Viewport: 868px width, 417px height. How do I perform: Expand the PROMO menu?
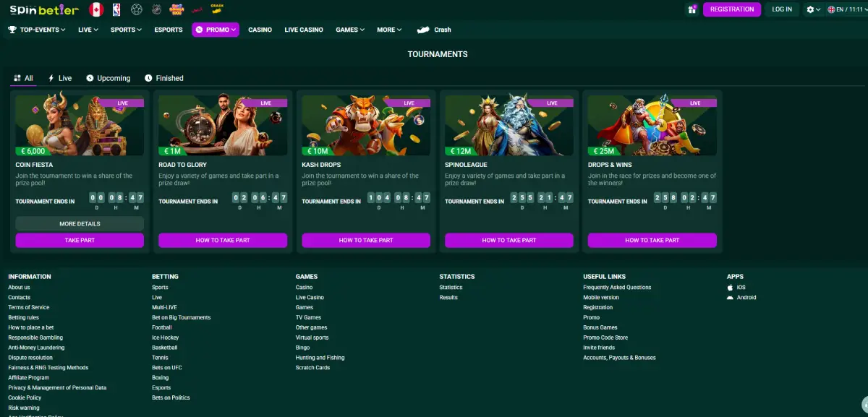[x=216, y=30]
